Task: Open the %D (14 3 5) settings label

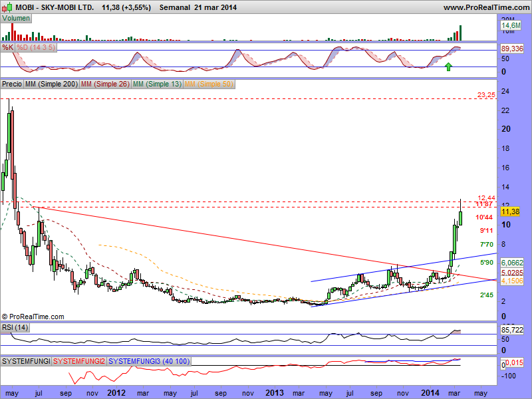Action: coord(36,48)
